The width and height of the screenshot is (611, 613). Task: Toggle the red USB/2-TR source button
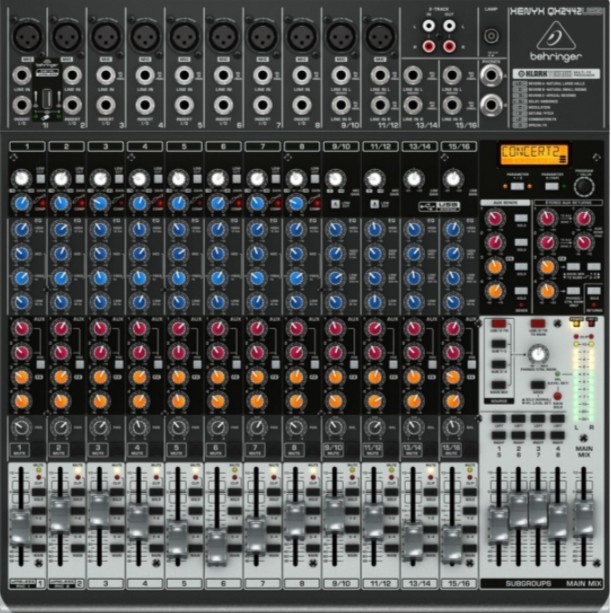click(498, 324)
